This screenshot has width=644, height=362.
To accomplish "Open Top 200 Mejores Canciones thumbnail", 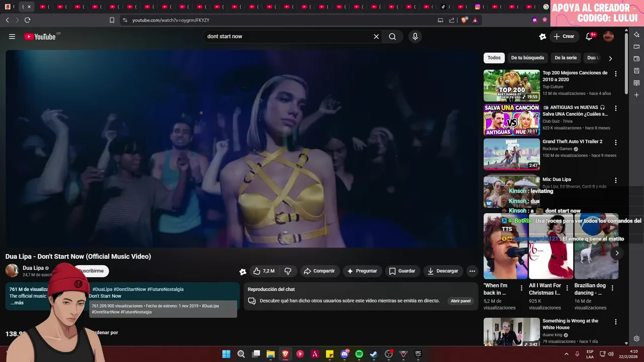I will point(512,85).
